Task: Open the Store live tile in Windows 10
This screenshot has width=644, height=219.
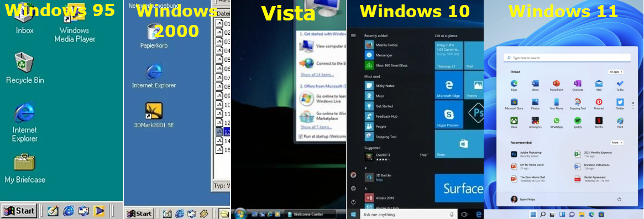Action: [459, 144]
